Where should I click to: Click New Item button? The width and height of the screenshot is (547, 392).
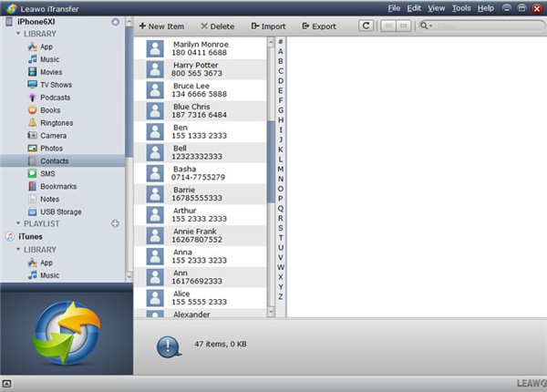pos(161,26)
